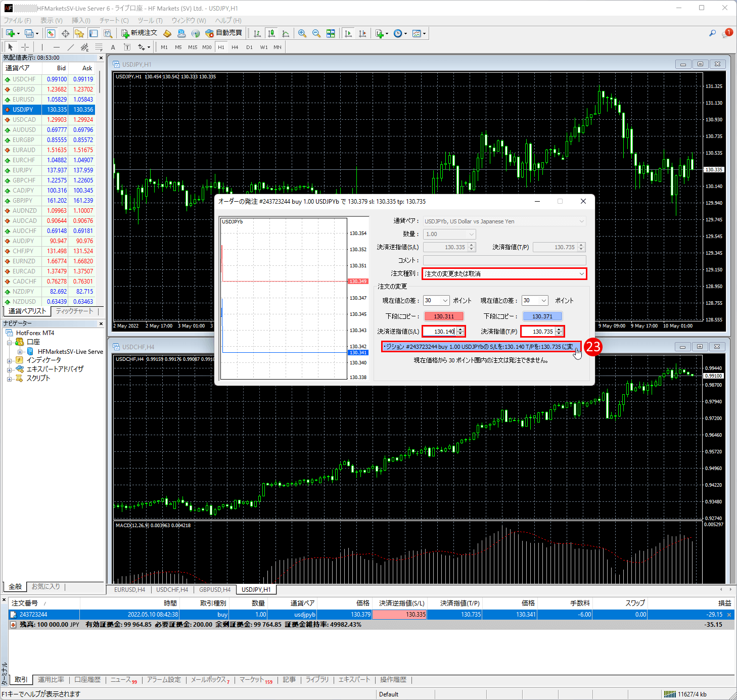Viewport: 737px width, 700px height.
Task: Switch to the 口座履歴 terminal tab
Action: point(87,680)
